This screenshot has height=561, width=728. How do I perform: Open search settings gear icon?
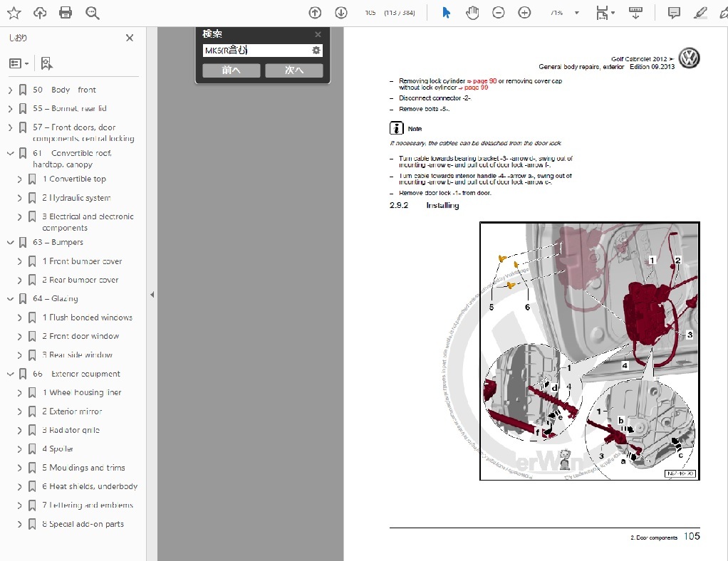316,50
